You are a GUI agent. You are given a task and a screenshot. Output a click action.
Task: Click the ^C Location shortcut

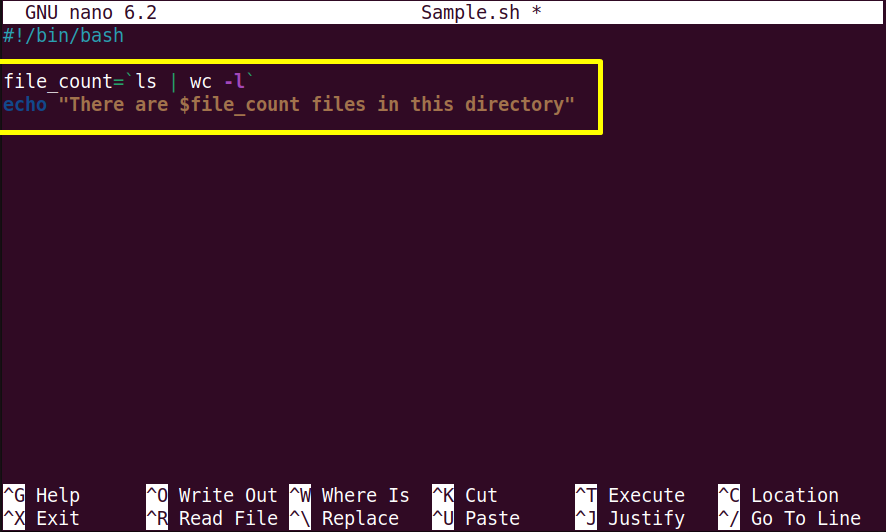click(778, 495)
